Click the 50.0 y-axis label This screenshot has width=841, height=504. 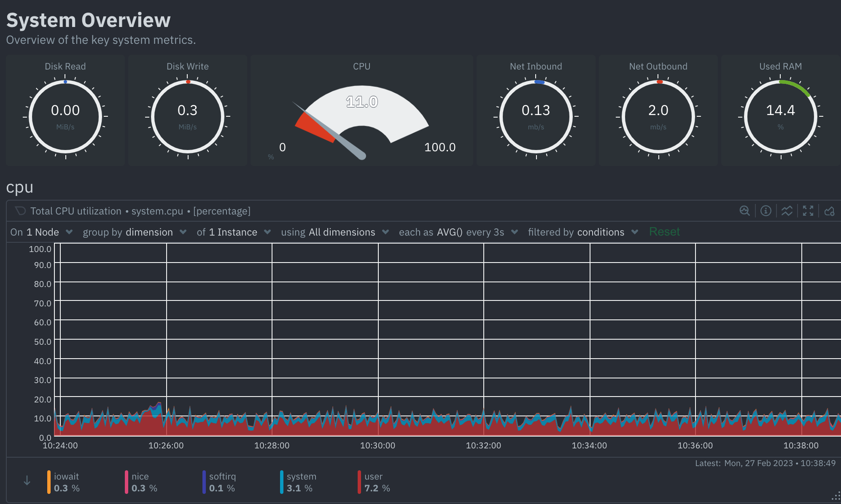coord(43,341)
